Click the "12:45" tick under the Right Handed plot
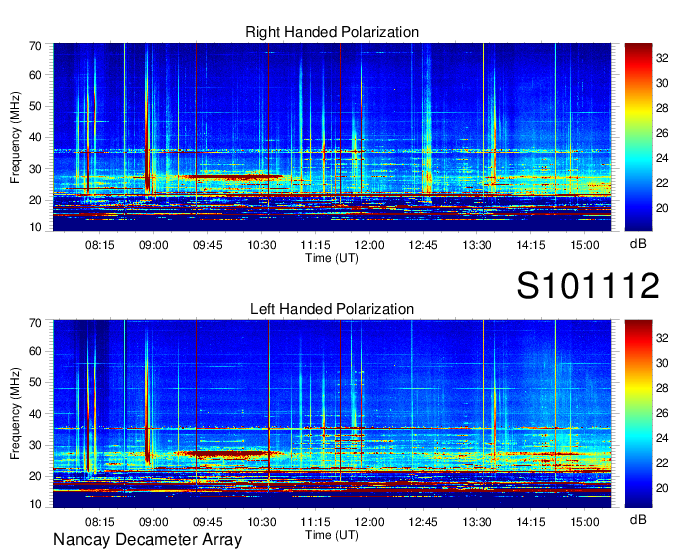Image resolution: width=680 pixels, height=552 pixels. 423,245
